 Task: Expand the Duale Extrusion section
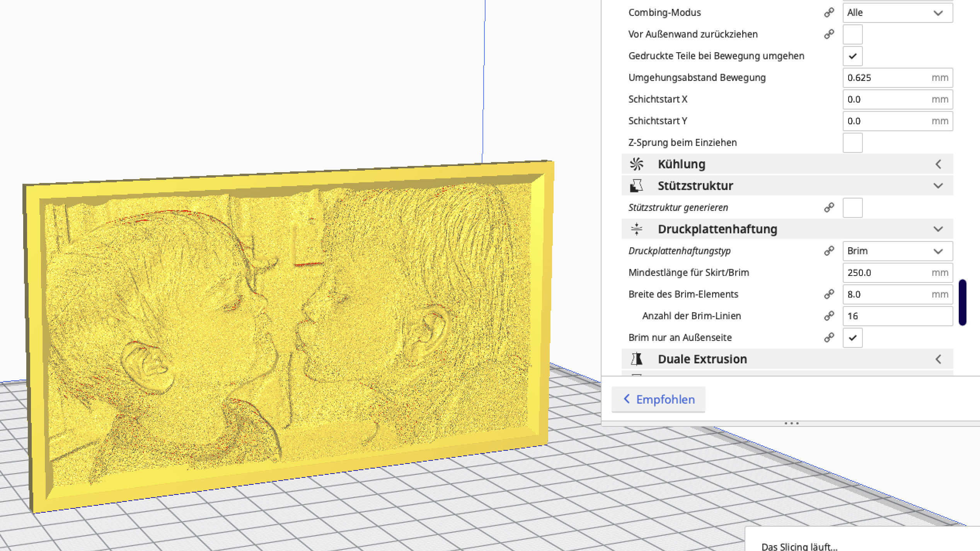pyautogui.click(x=938, y=359)
